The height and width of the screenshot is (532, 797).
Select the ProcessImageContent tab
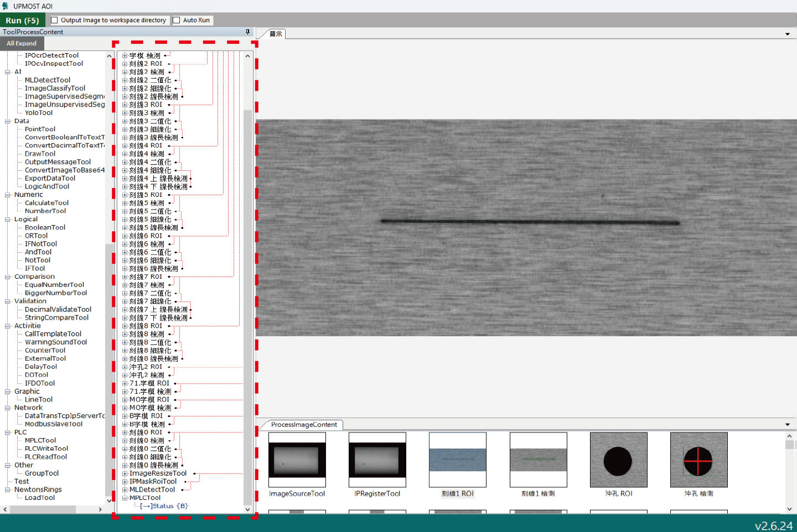[304, 425]
